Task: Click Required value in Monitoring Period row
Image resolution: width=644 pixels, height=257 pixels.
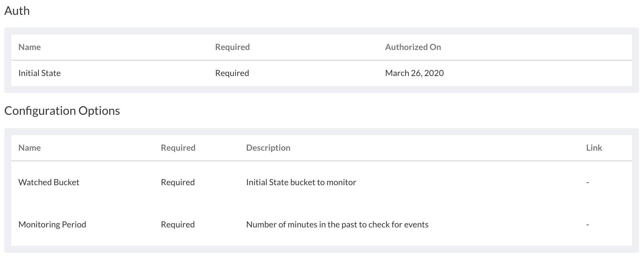Action: coord(178,225)
